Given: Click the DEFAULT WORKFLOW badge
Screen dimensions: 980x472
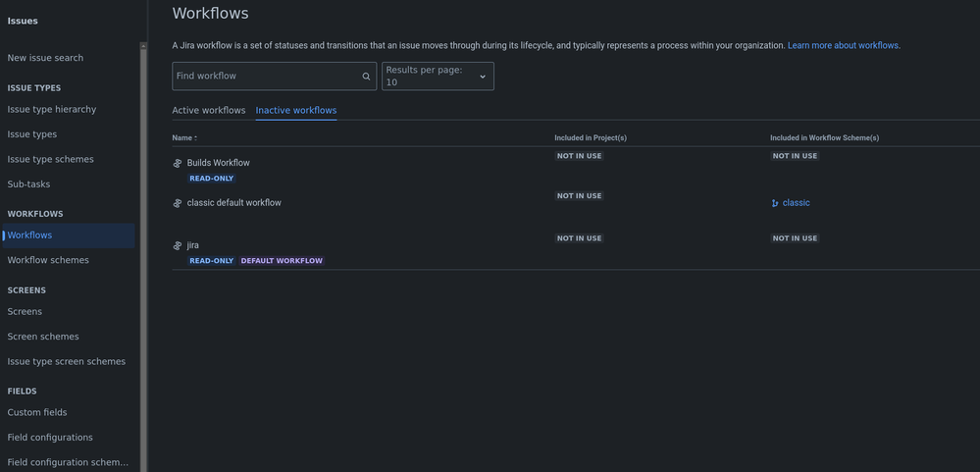Looking at the screenshot, I should click(282, 261).
